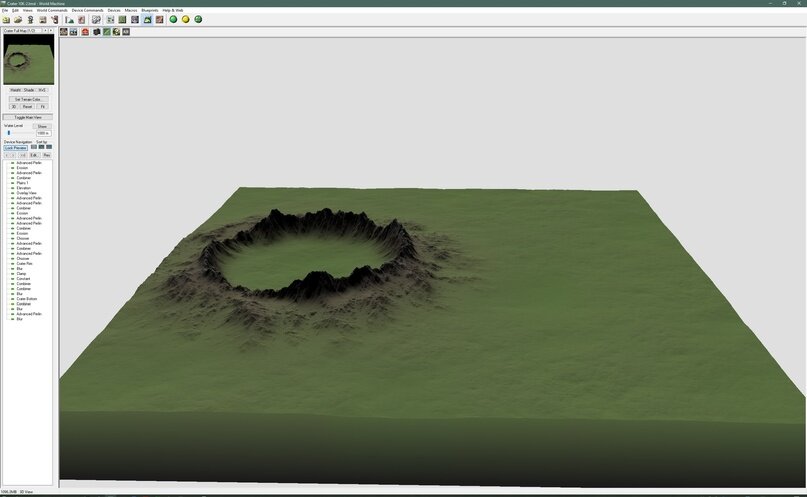Toggle the Lock Preview button
807x497 pixels.
point(15,148)
